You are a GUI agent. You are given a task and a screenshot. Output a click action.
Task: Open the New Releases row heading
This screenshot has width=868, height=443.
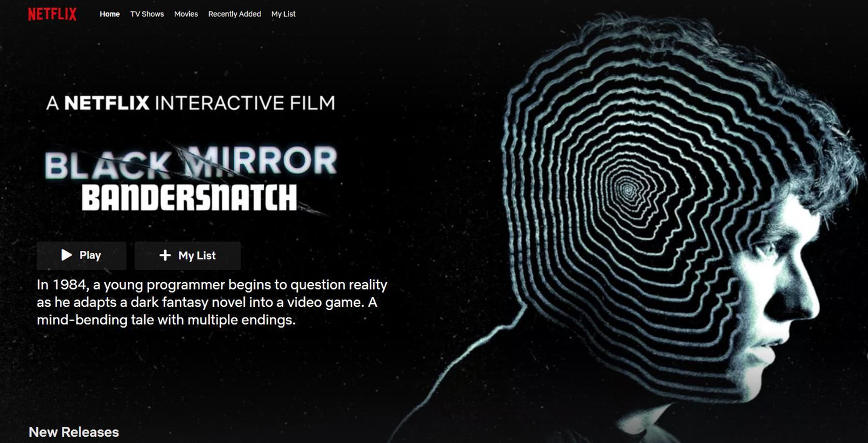(74, 432)
